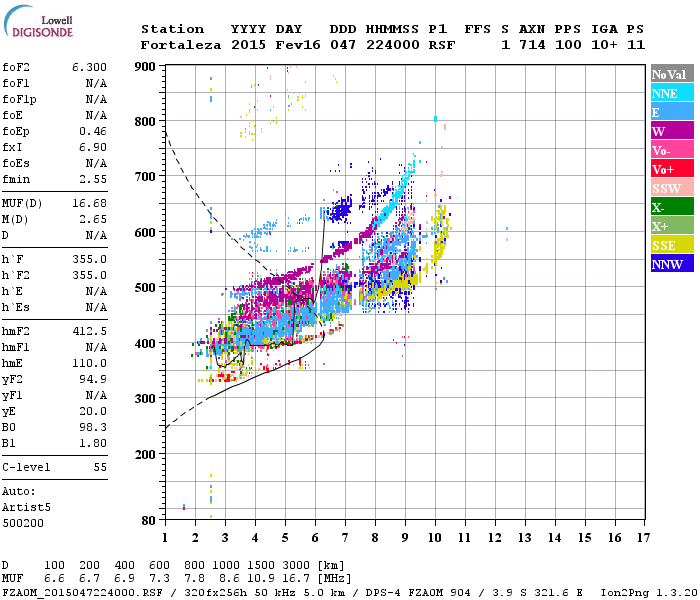Click the 80 km y-axis label
This screenshot has height=600, width=700.
149,521
